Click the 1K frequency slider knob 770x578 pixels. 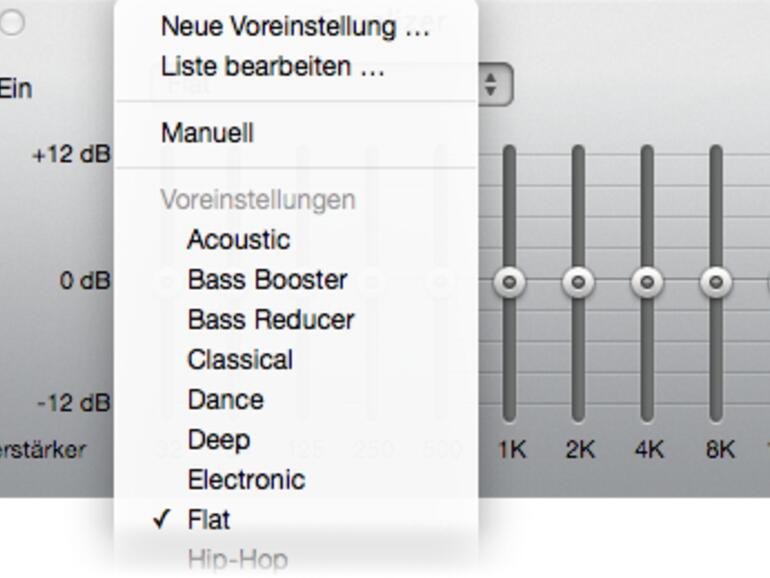[x=510, y=283]
